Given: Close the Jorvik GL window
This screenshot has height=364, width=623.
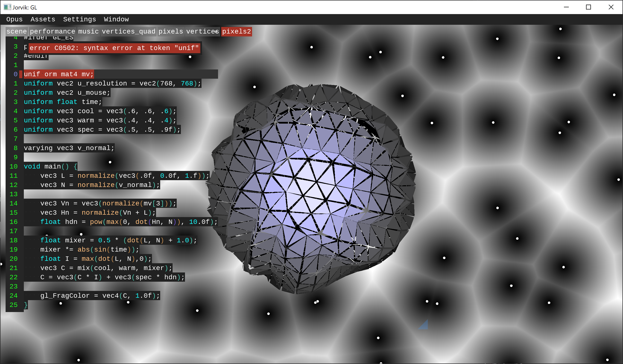Looking at the screenshot, I should (611, 7).
